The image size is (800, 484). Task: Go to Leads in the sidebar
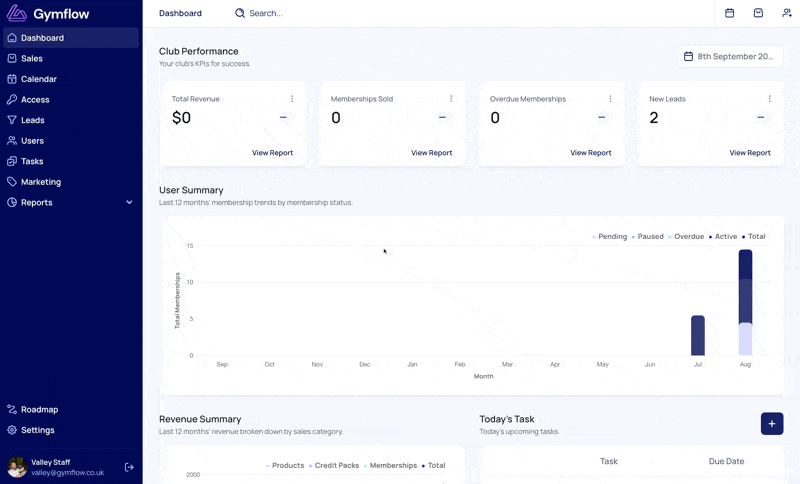33,120
